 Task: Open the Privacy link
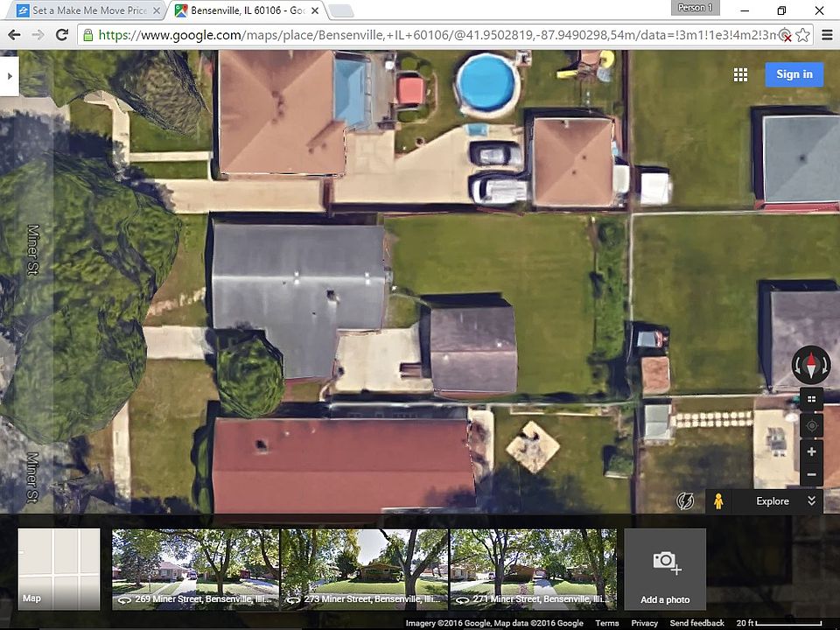point(645,623)
